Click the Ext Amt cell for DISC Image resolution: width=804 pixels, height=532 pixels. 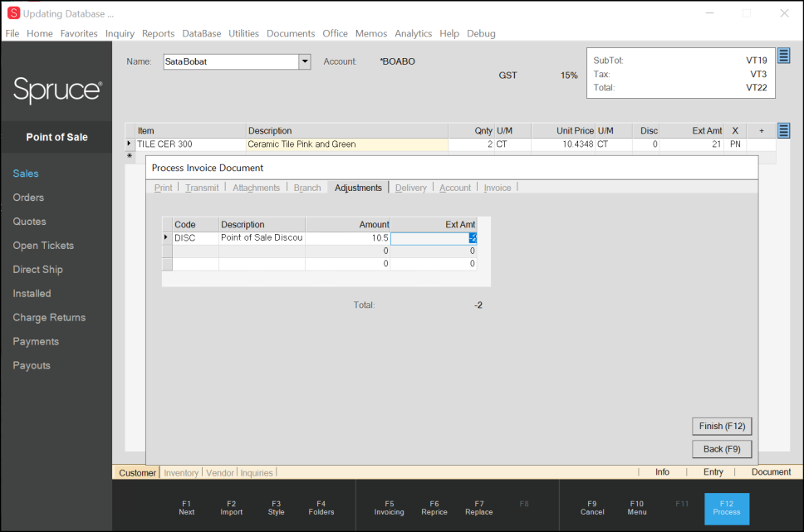[434, 238]
